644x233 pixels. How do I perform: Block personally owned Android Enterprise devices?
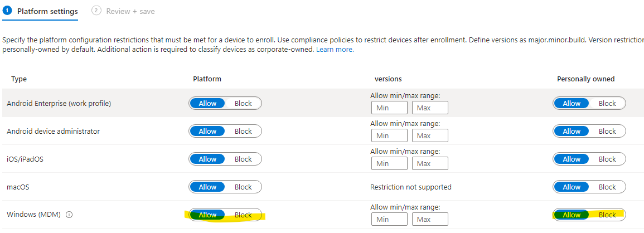tap(607, 104)
